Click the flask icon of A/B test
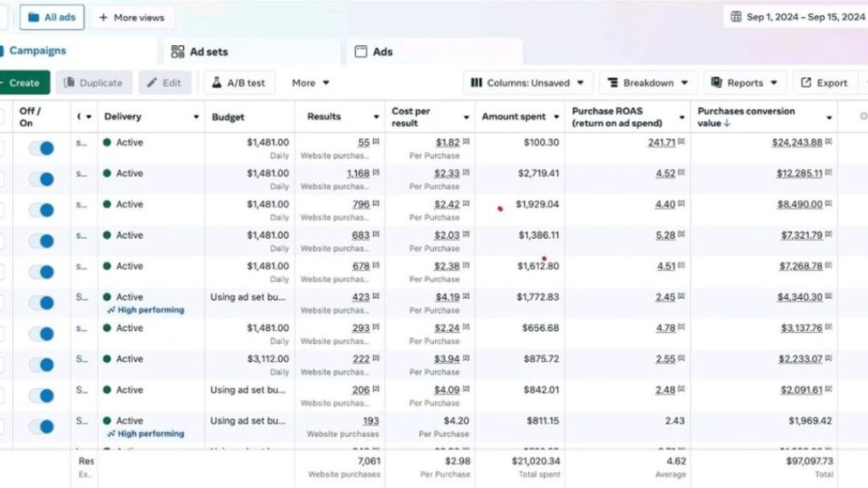 216,82
